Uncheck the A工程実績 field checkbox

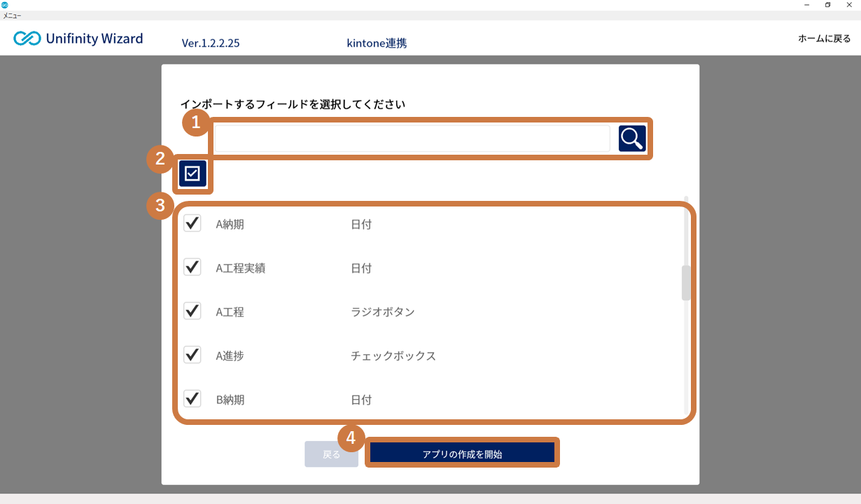point(192,267)
